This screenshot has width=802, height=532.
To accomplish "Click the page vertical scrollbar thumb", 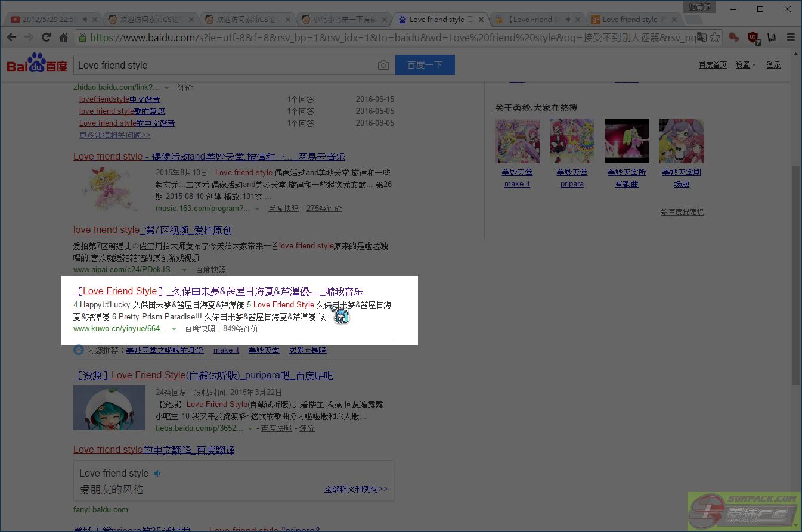I will (x=795, y=275).
